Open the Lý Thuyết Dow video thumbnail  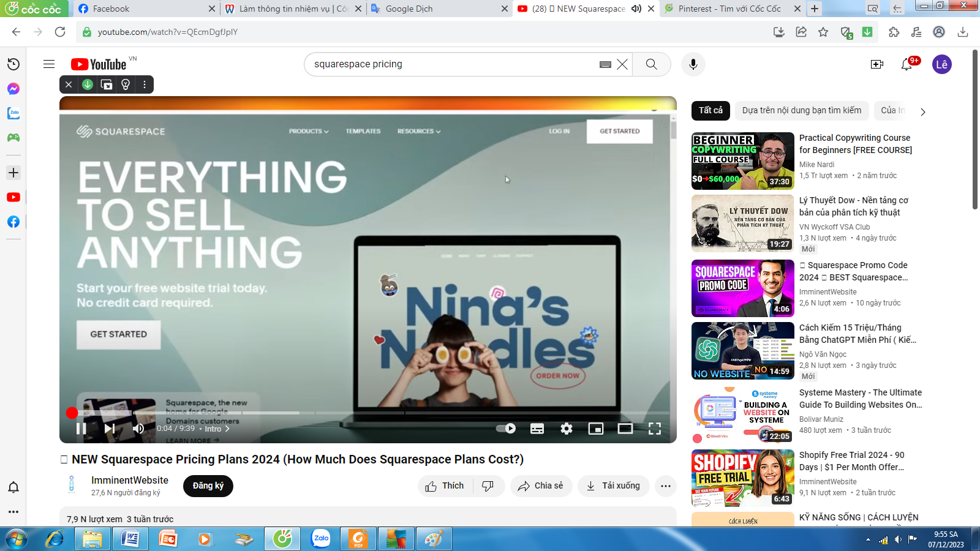point(743,223)
